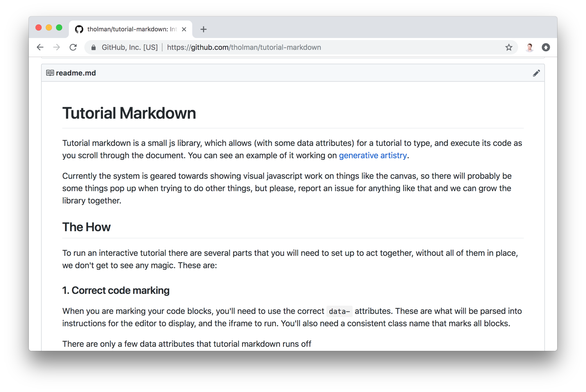The height and width of the screenshot is (392, 586).
Task: Open the generative artistry link
Action: click(372, 155)
